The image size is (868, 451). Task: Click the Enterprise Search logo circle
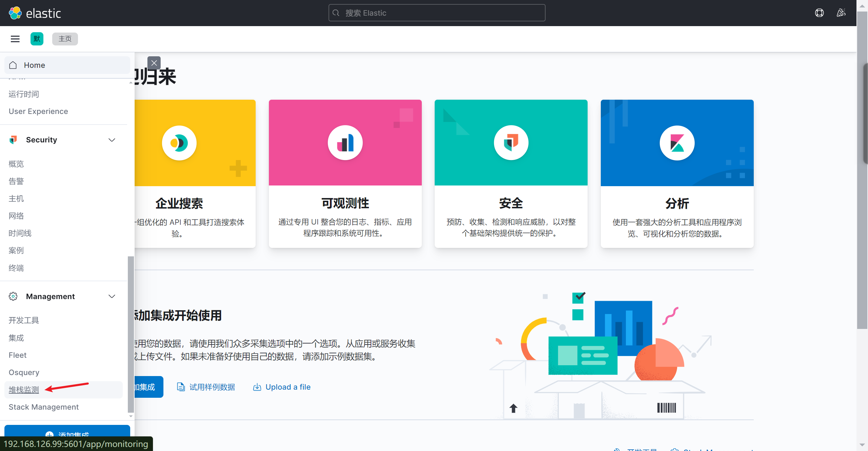coord(179,143)
